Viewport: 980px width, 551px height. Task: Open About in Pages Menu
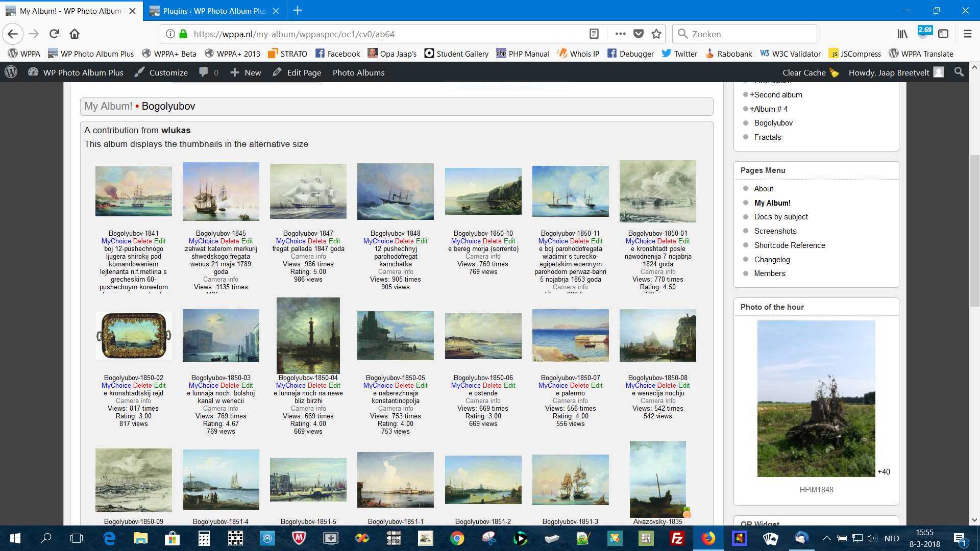click(764, 189)
